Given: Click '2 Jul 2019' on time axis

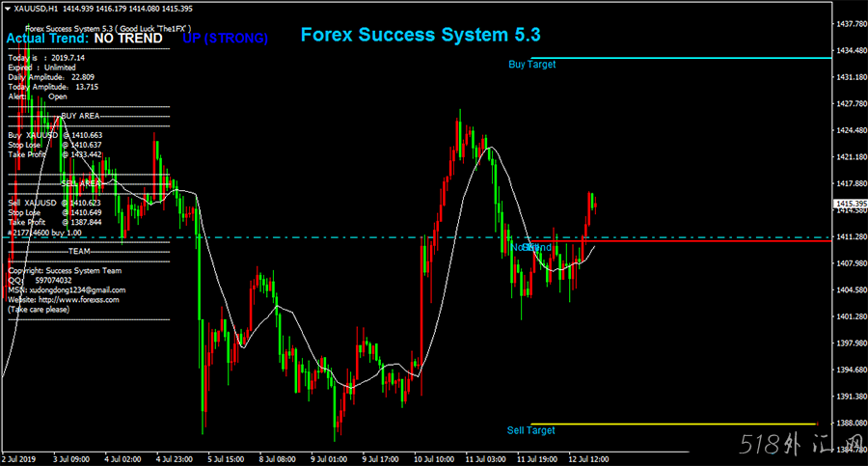Looking at the screenshot, I should [x=19, y=459].
